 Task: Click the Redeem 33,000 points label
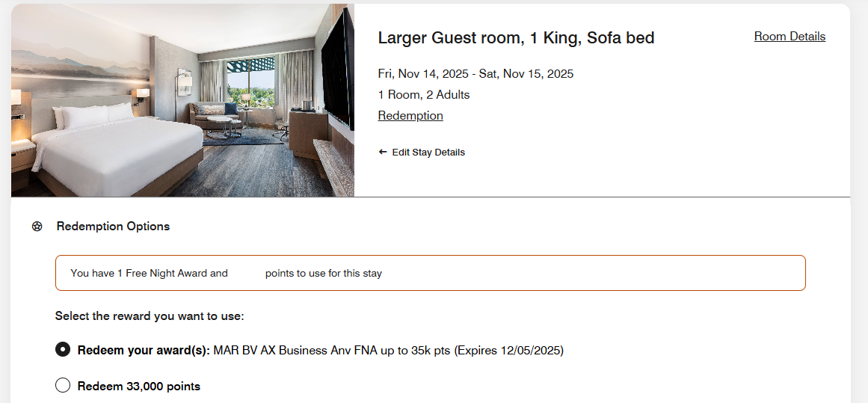click(139, 387)
